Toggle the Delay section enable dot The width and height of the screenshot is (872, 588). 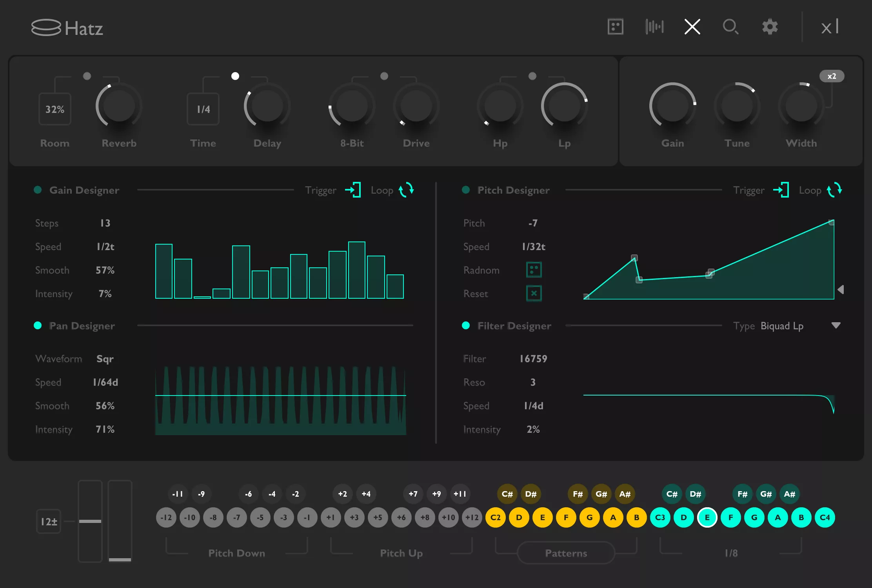pyautogui.click(x=236, y=76)
